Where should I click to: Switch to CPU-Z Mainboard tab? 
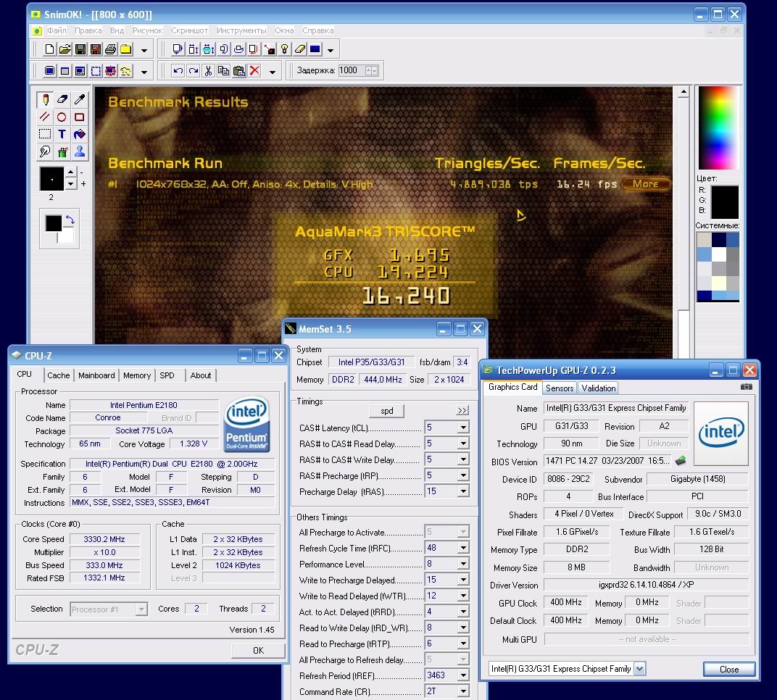pos(96,375)
